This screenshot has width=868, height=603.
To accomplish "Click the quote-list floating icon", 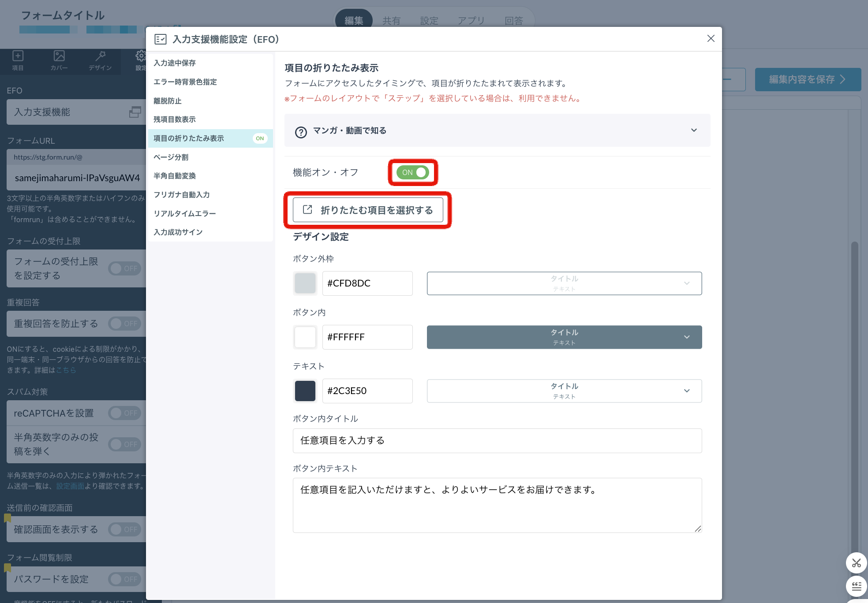I will 857,586.
